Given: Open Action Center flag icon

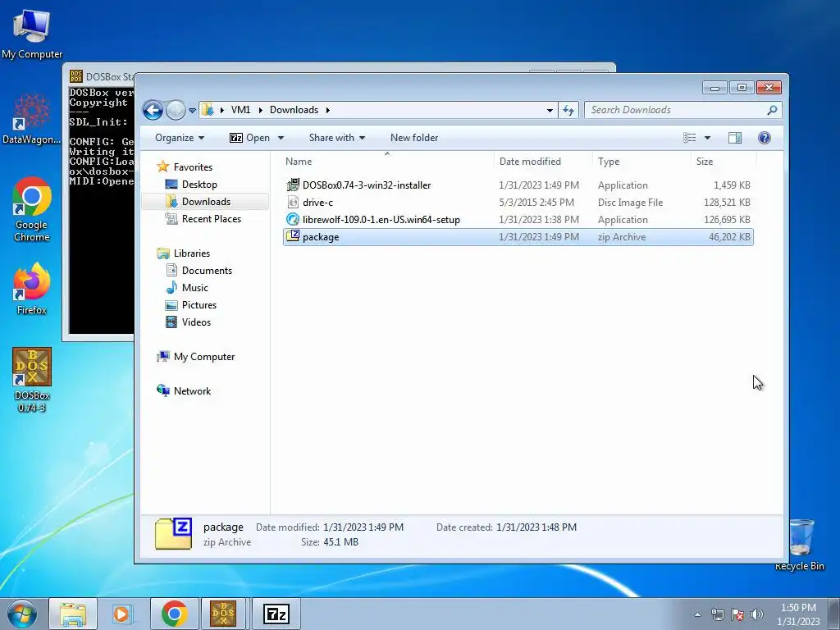Looking at the screenshot, I should (737, 614).
